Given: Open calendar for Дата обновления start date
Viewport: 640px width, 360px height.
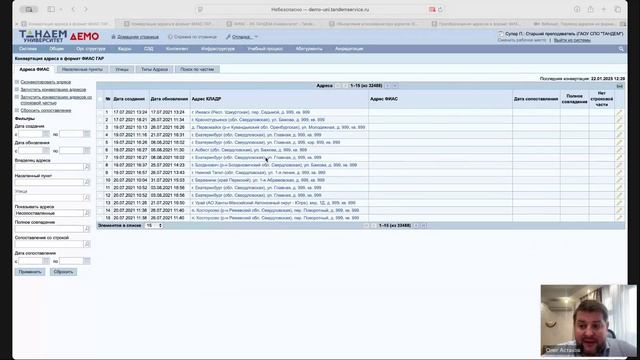Looking at the screenshot, I should [46, 151].
